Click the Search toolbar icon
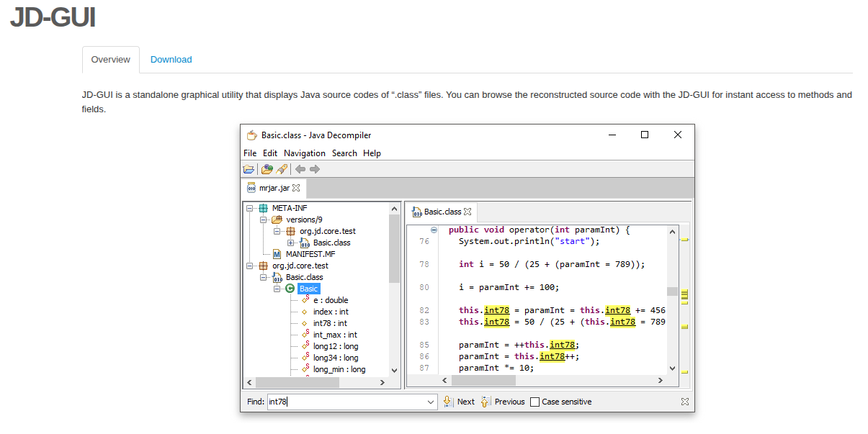Screen dimensions: 868x434 coord(282,169)
